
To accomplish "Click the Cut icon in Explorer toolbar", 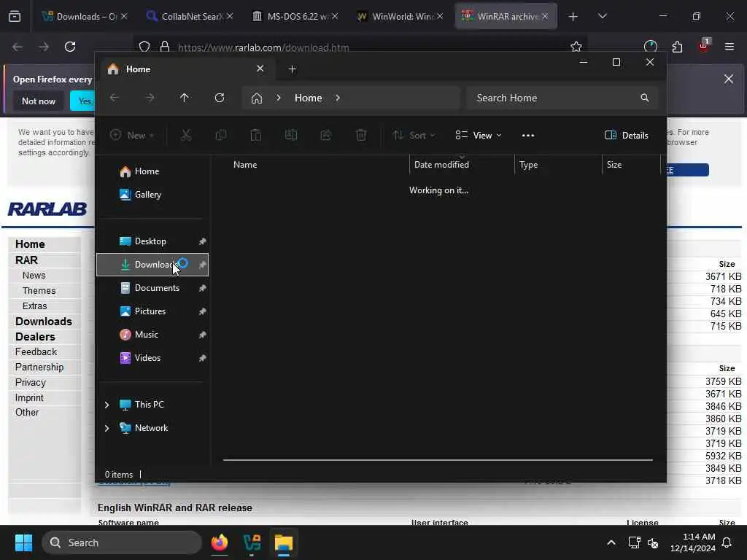I will coord(186,135).
